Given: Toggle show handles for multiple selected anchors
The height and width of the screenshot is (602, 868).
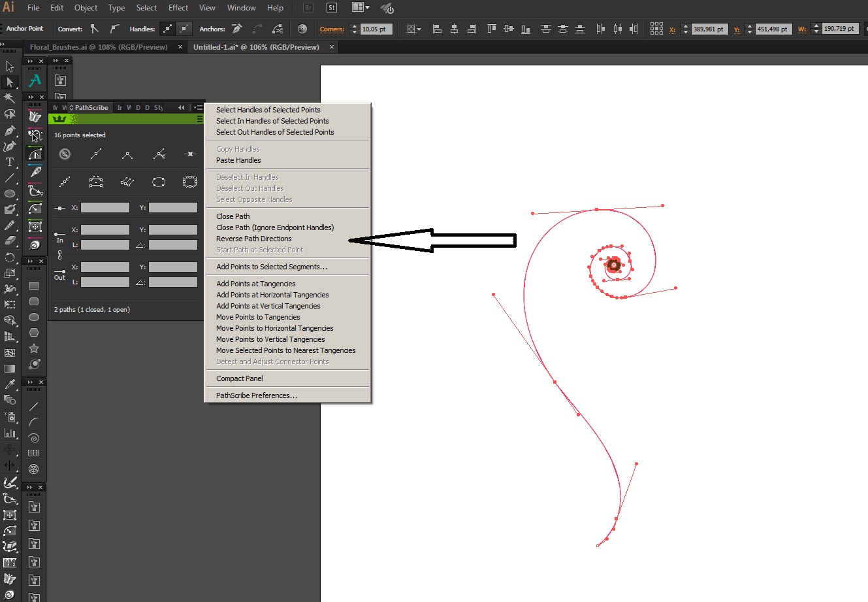Looking at the screenshot, I should pos(167,29).
